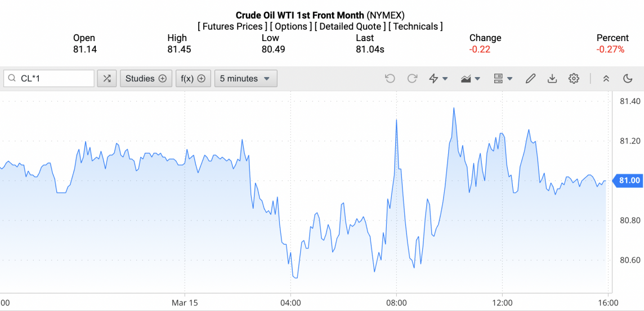Screen dimensions: 644x311
Task: Expand the 5 minutes interval dropdown
Action: coord(245,79)
